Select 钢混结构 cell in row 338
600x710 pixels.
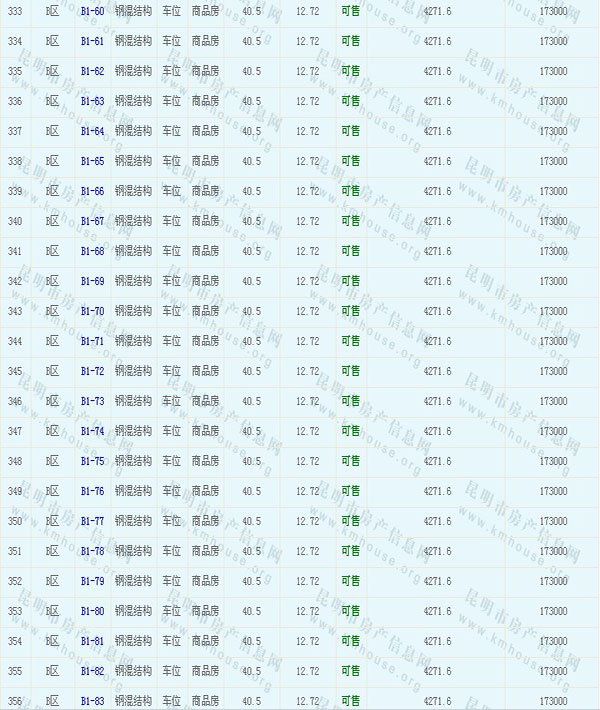[133, 162]
